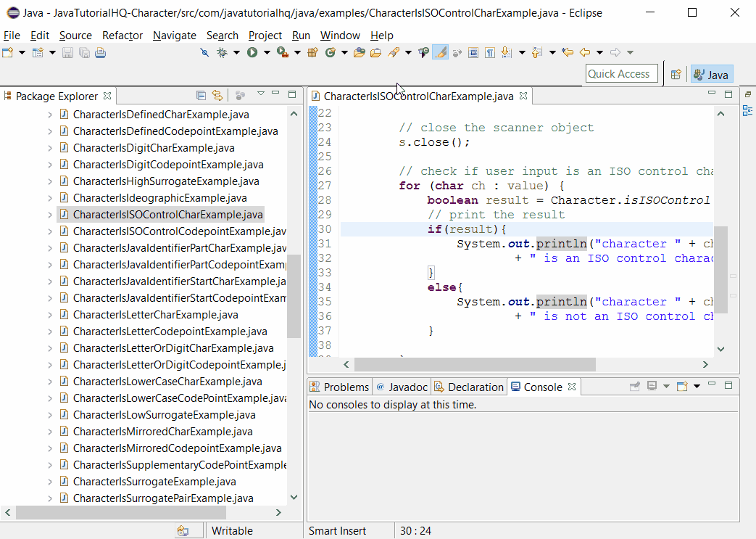Image resolution: width=756 pixels, height=539 pixels.
Task: Open Package Explorer View Menu triangle
Action: coord(260,94)
